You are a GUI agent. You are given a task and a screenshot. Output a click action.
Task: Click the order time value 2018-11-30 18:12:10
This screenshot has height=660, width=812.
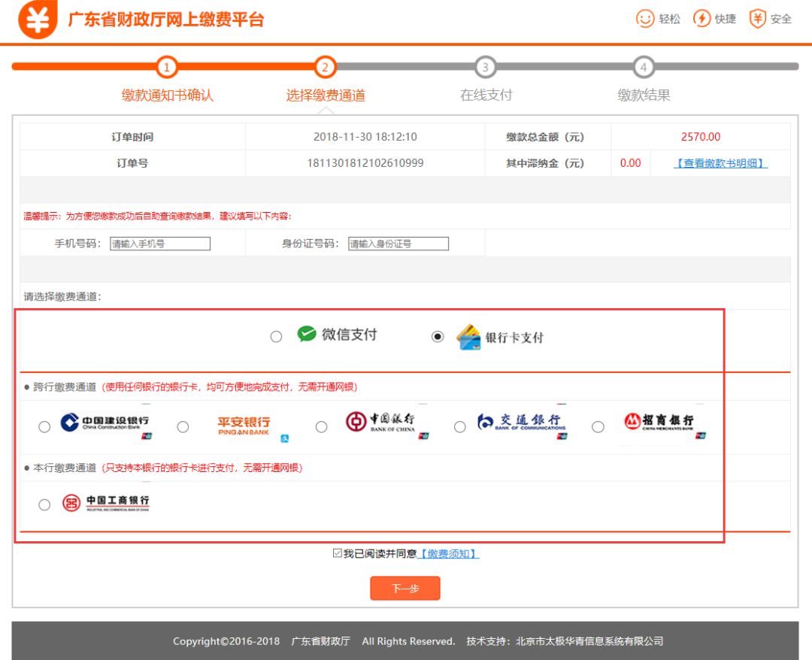(365, 137)
